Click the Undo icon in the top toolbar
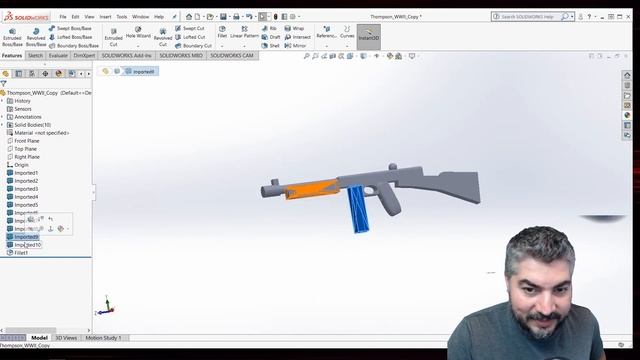The height and width of the screenshot is (360, 640). 249,17
